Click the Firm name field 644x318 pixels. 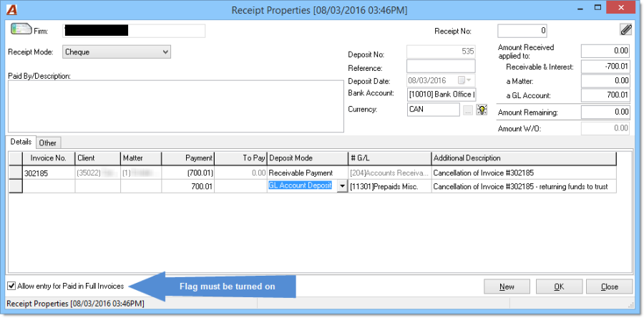[134, 31]
